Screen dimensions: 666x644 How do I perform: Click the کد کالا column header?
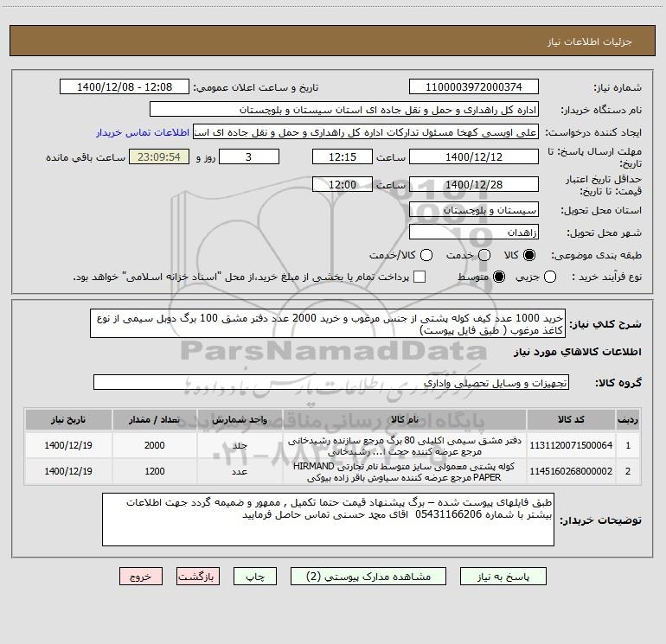[571, 419]
